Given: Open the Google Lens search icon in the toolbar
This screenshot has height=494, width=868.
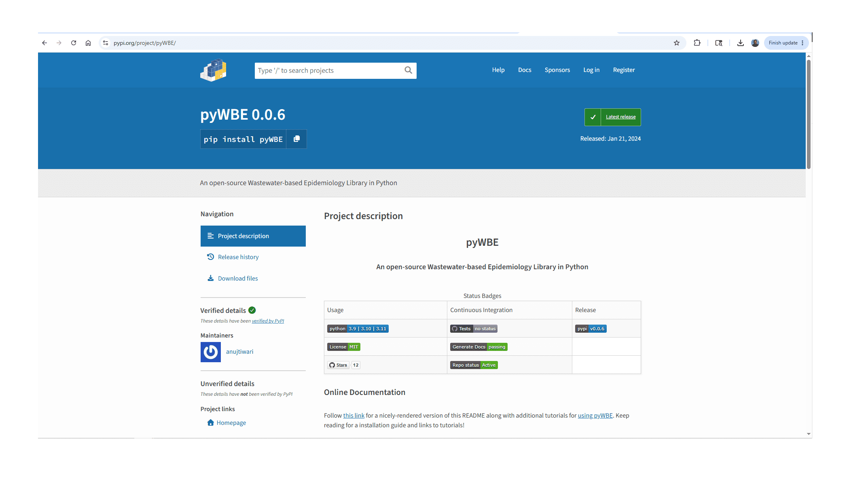Looking at the screenshot, I should pos(719,43).
